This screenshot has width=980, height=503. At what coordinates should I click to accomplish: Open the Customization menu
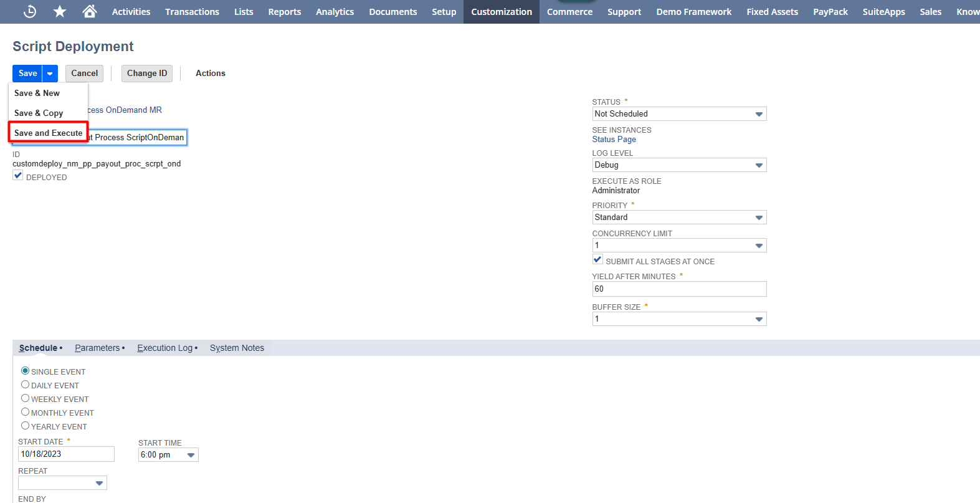pyautogui.click(x=502, y=12)
